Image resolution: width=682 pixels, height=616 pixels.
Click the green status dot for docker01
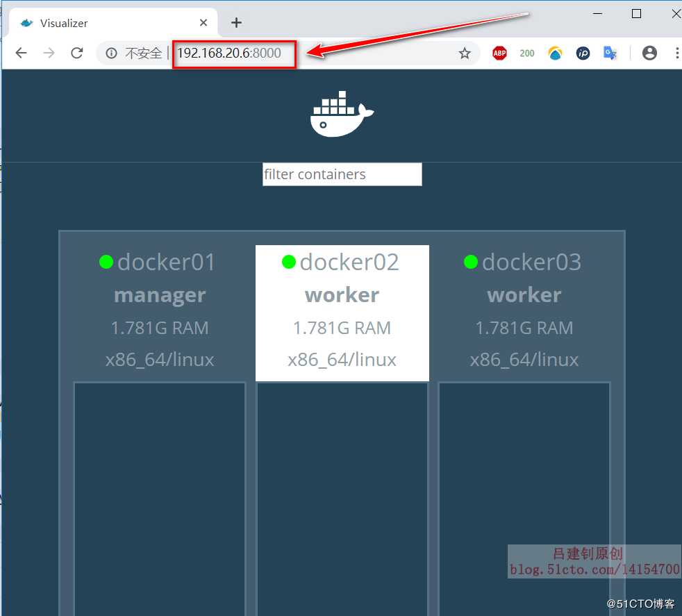(106, 262)
